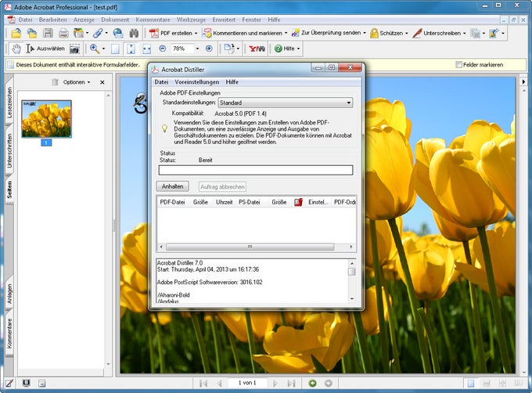Open the zoom percentage dropdown arrow

tap(197, 49)
